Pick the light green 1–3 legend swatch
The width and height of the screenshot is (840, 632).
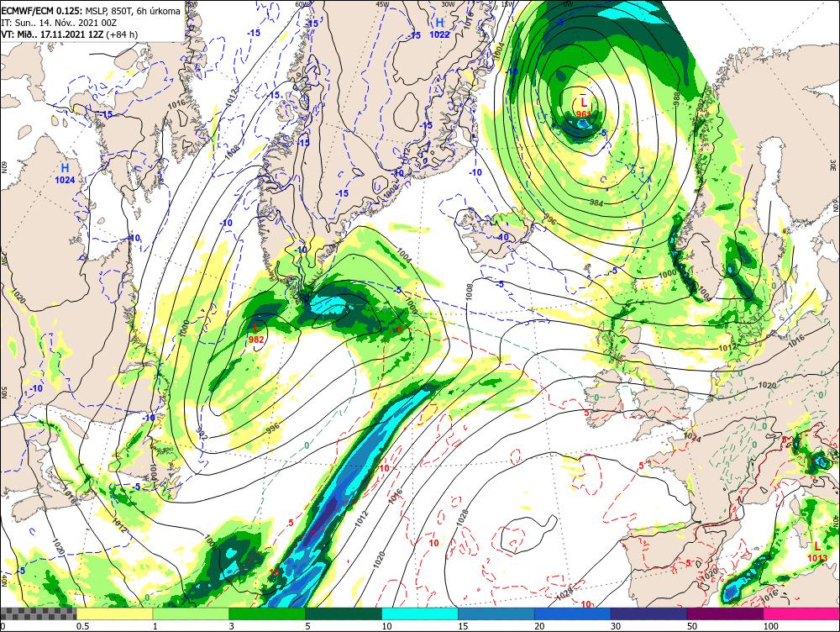[191, 614]
